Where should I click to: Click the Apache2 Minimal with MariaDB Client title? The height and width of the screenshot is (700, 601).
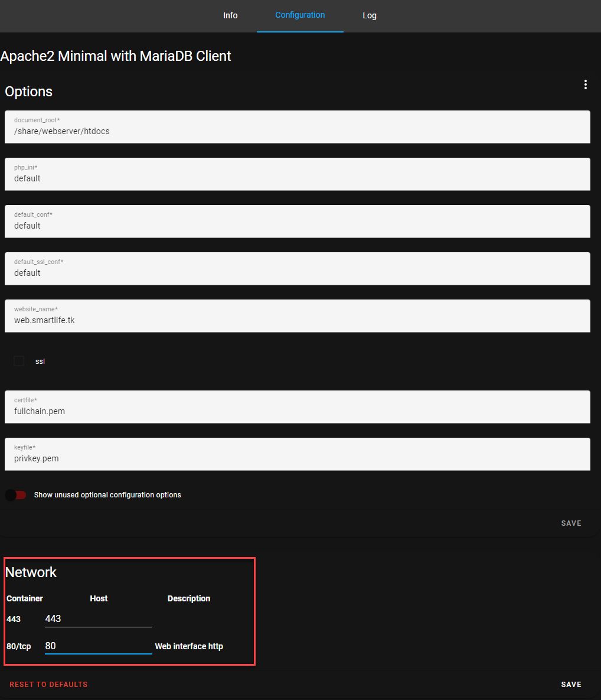(116, 56)
